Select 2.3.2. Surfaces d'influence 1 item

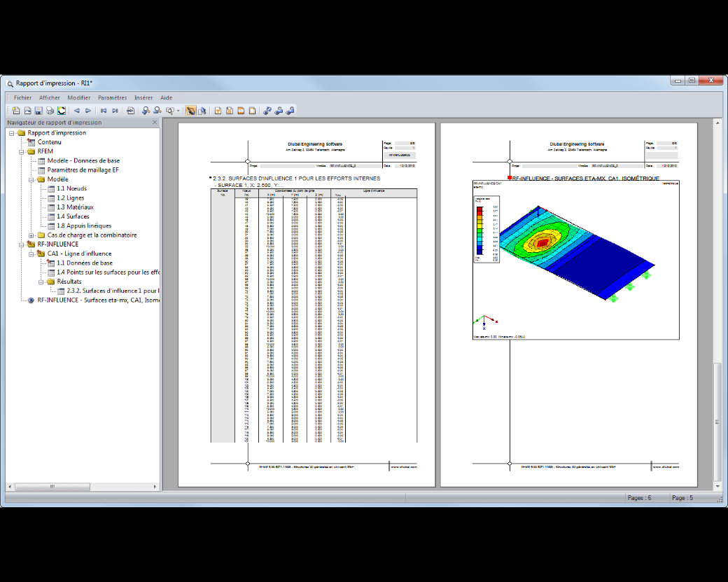click(113, 291)
